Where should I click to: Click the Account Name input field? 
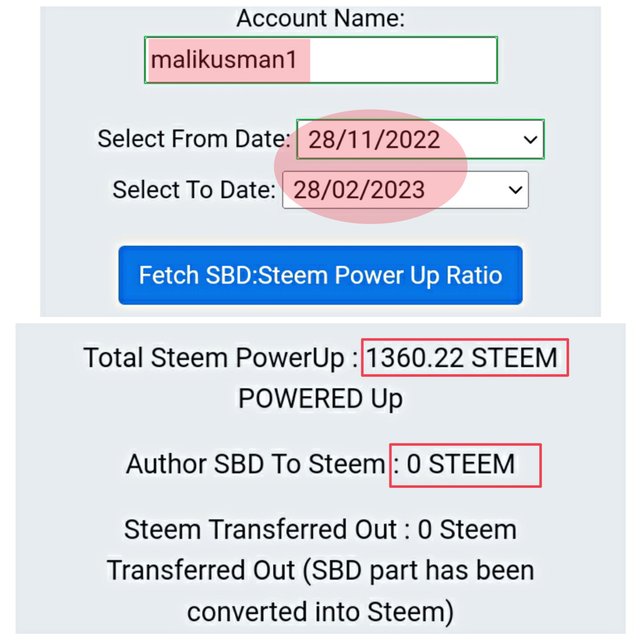tap(400, 60)
